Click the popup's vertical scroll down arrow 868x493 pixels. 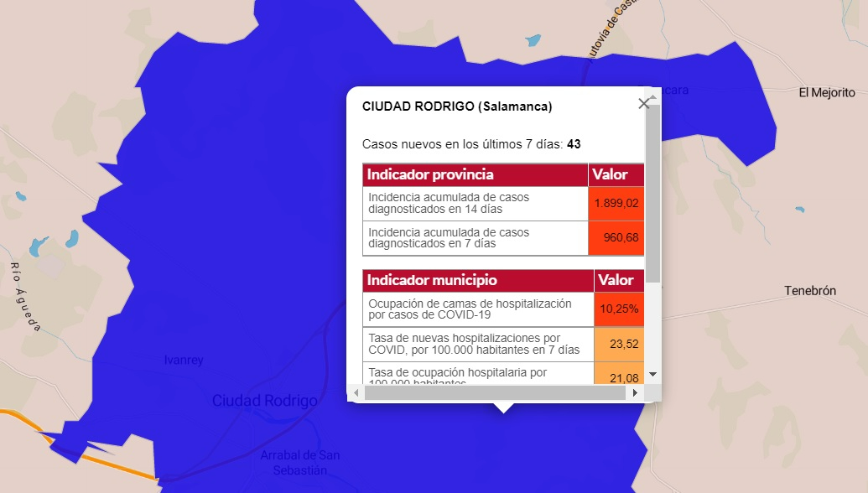653,374
